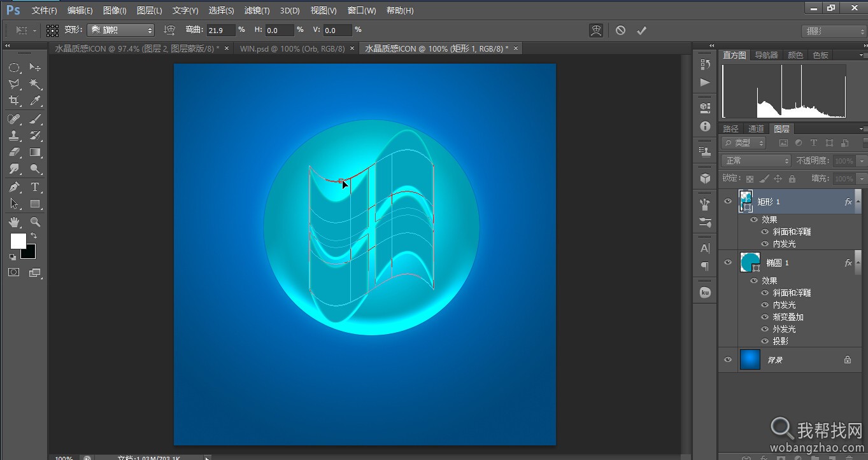
Task: Open the 不透明度 opacity dropdown arrow
Action: click(x=862, y=161)
